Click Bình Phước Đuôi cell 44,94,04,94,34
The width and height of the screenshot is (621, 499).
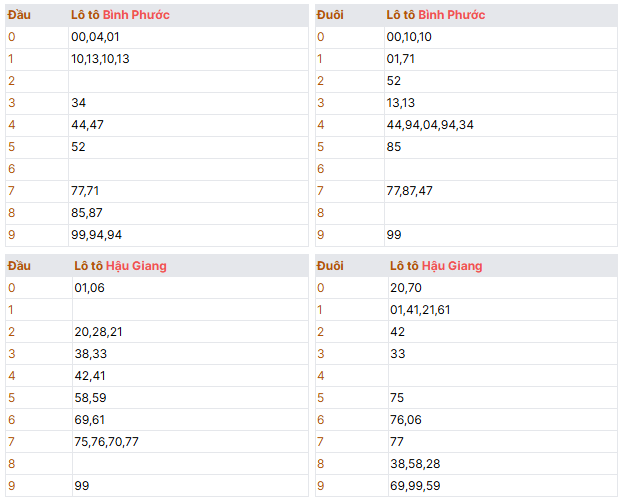[430, 124]
